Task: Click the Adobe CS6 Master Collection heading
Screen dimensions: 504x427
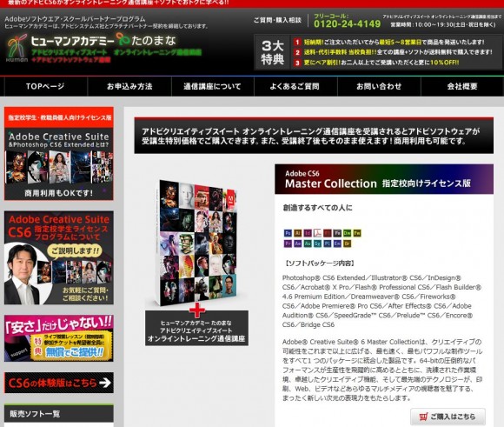Action: pyautogui.click(x=384, y=179)
